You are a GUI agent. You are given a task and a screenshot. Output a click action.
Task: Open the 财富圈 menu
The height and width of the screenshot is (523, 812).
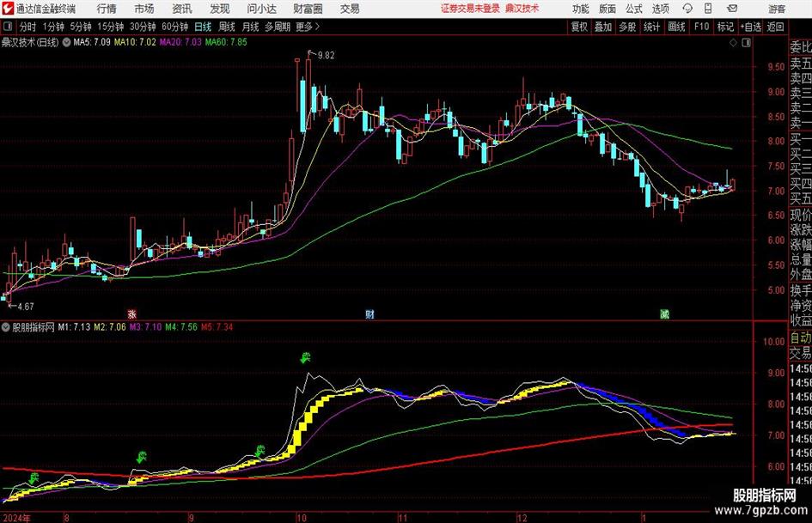308,9
